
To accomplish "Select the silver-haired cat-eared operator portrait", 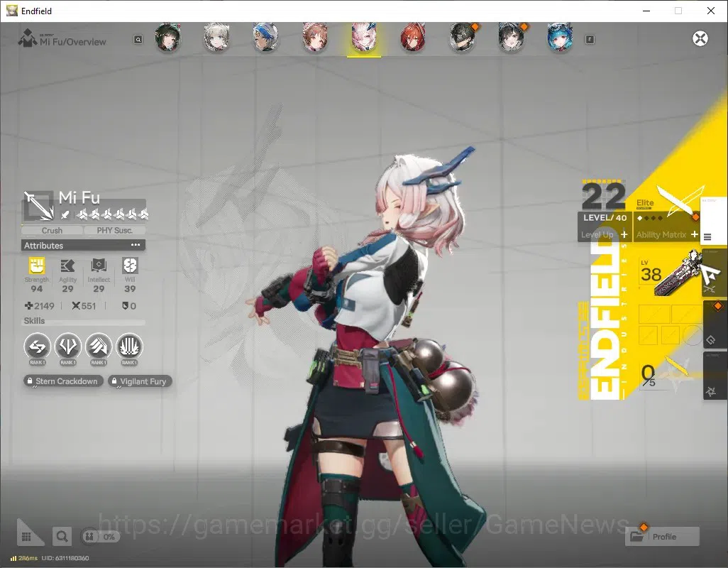I will click(216, 37).
